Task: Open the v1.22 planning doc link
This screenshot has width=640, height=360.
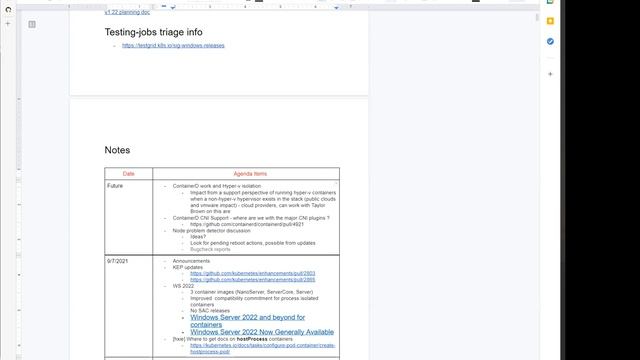Action: click(x=127, y=12)
